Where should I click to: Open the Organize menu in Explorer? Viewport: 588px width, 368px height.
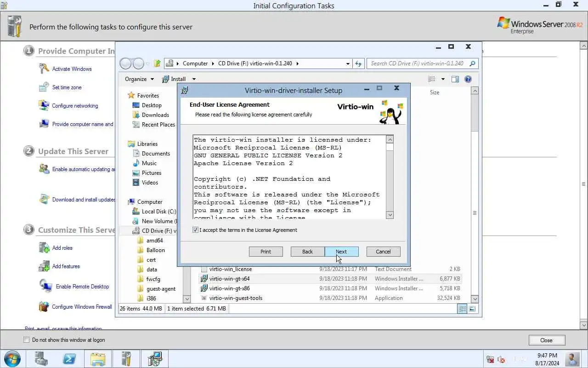tap(139, 79)
